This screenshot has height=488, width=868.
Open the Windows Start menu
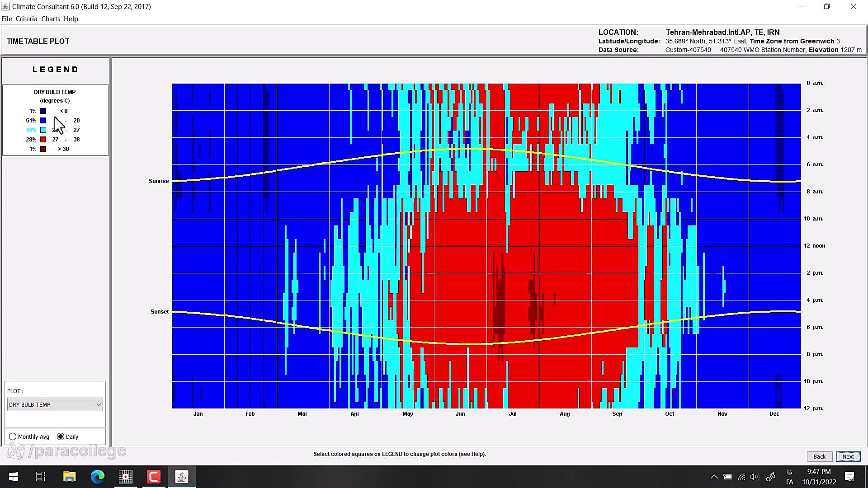tap(14, 477)
